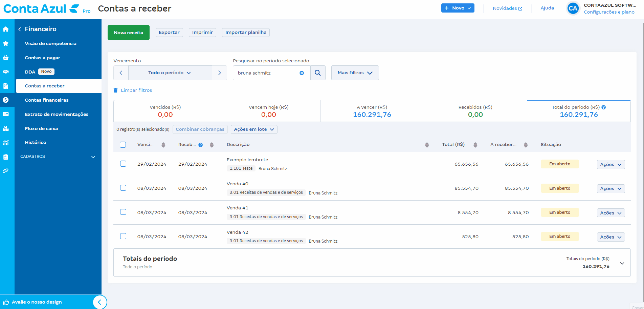Viewport: 644px width, 309px height.
Task: Open Contas a pagar in the sidebar menu
Action: coord(42,58)
